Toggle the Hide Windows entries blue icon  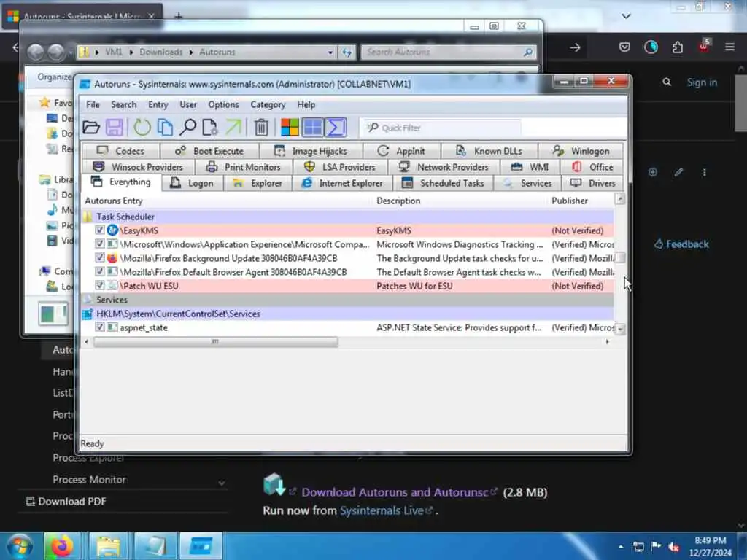point(313,128)
